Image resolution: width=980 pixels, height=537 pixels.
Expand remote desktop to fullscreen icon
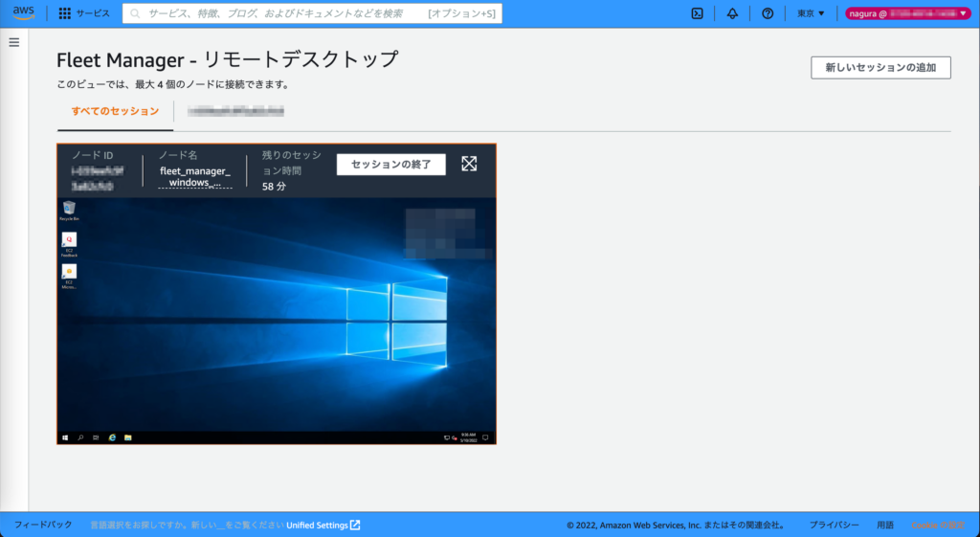coord(469,164)
